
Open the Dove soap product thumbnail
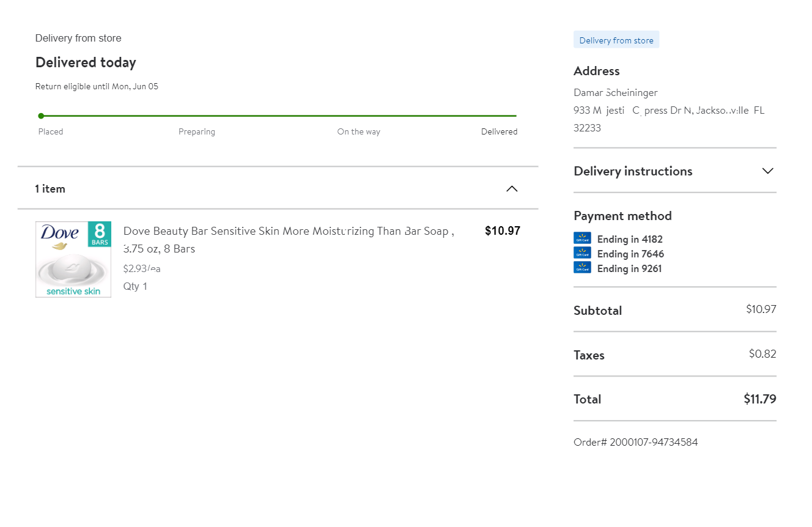[73, 259]
